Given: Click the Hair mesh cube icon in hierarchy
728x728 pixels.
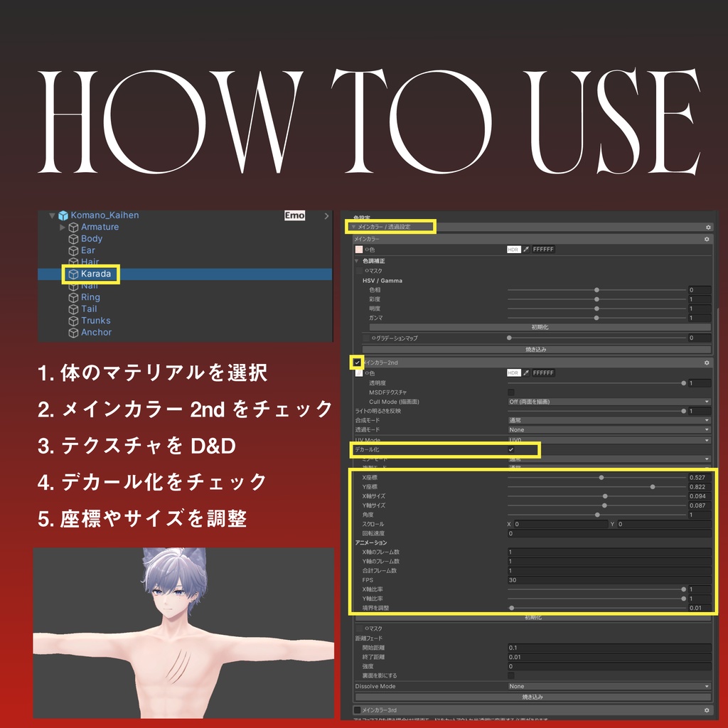Looking at the screenshot, I should (74, 261).
